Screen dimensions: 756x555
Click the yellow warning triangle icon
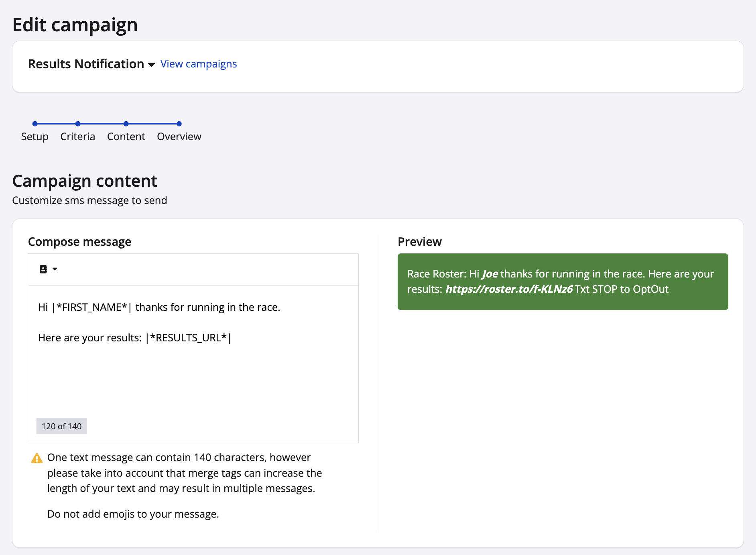[x=37, y=458]
